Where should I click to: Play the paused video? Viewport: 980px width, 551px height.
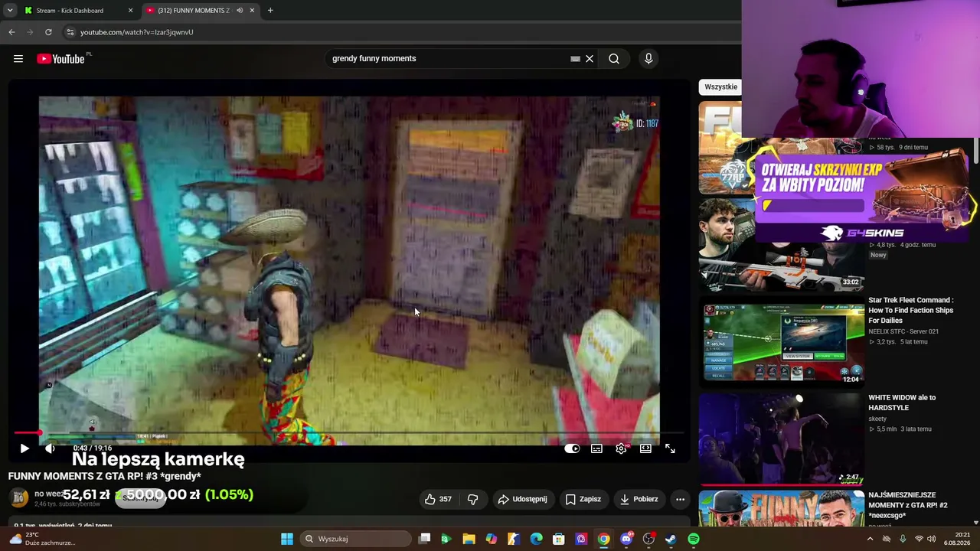(24, 448)
